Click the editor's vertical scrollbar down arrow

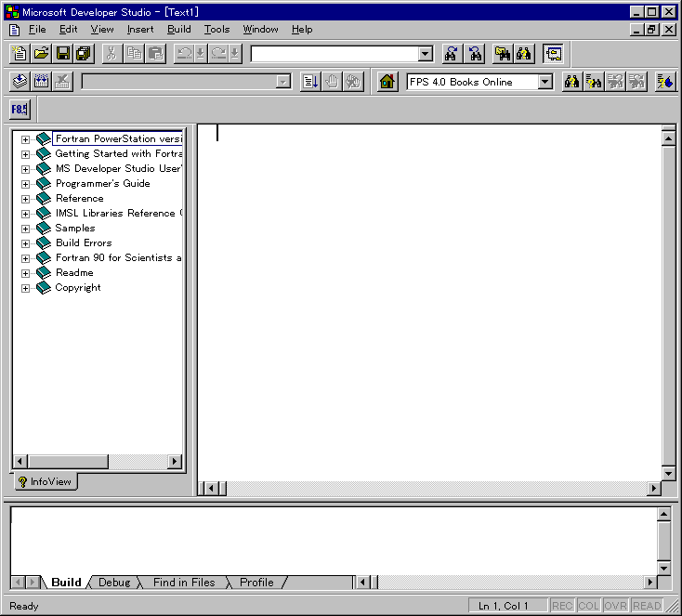tap(667, 473)
